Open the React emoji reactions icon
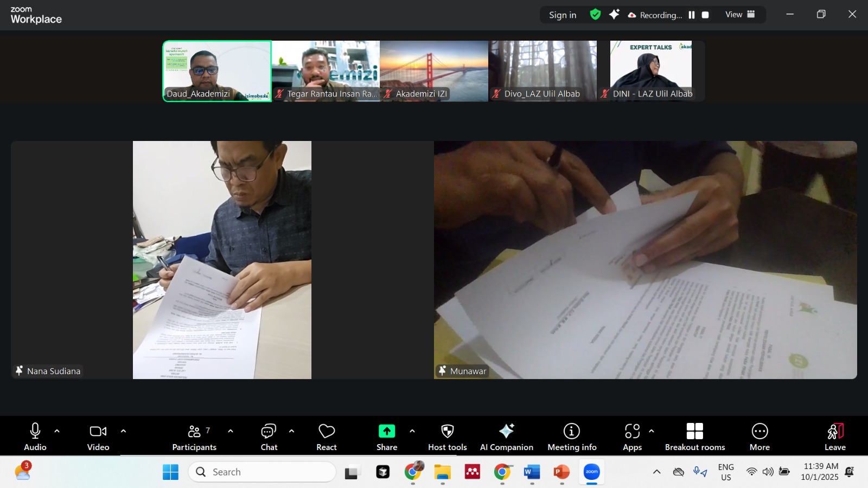868x488 pixels. click(x=327, y=432)
